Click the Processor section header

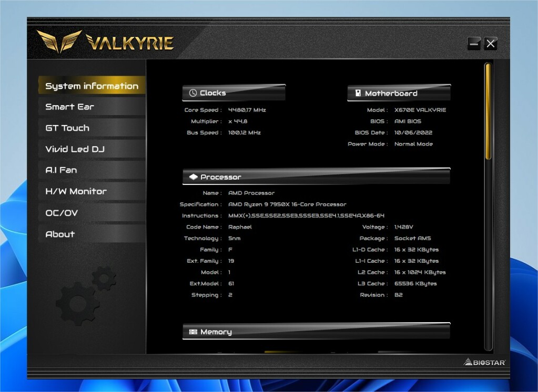317,176
